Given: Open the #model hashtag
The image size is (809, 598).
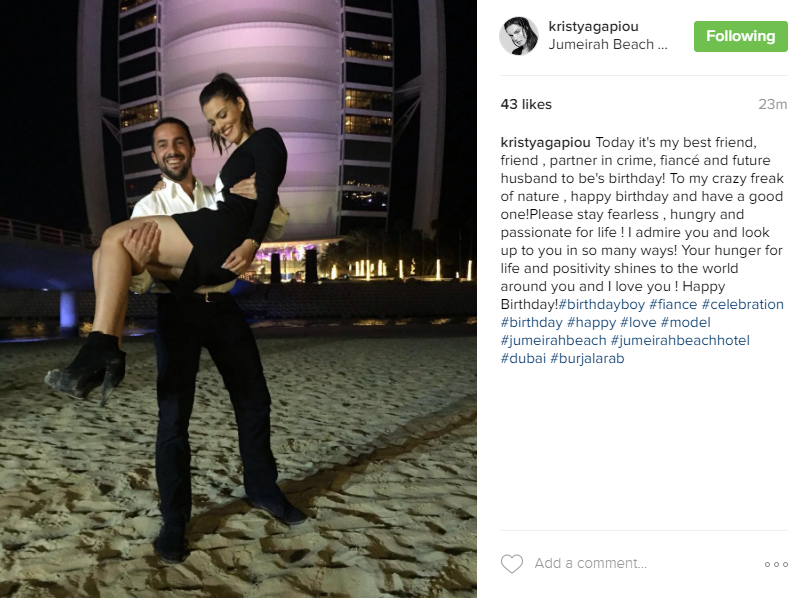Looking at the screenshot, I should coord(685,322).
